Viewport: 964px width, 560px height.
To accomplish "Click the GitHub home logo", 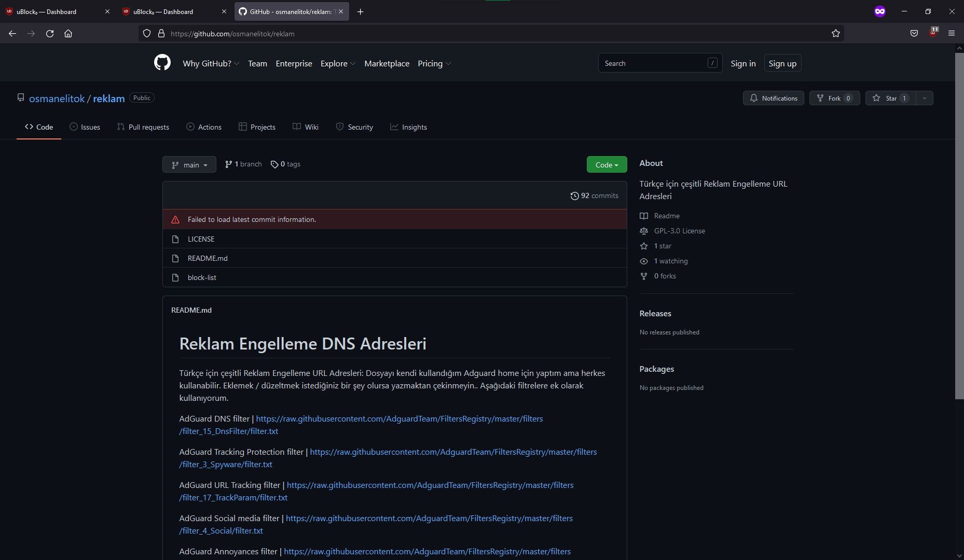I will pos(162,62).
